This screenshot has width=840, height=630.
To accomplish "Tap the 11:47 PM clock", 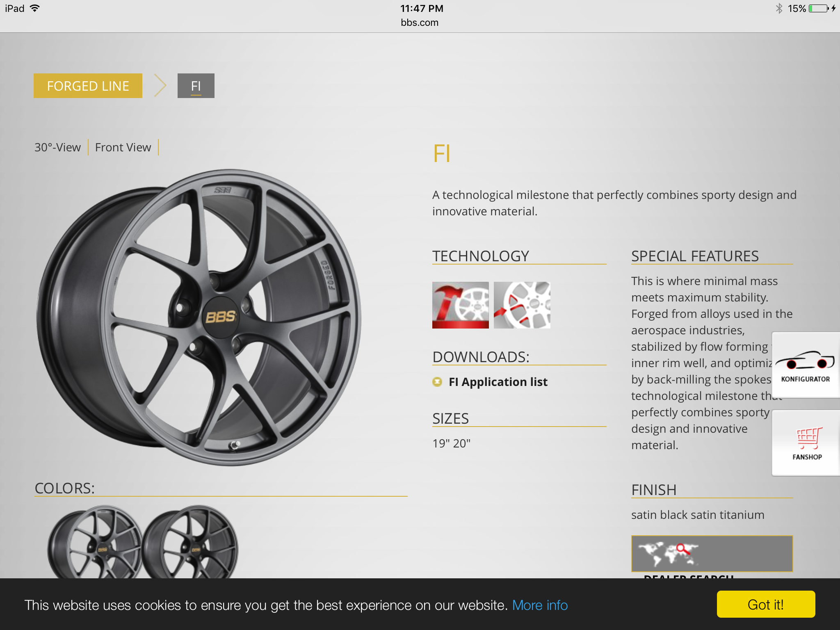I will pyautogui.click(x=422, y=8).
